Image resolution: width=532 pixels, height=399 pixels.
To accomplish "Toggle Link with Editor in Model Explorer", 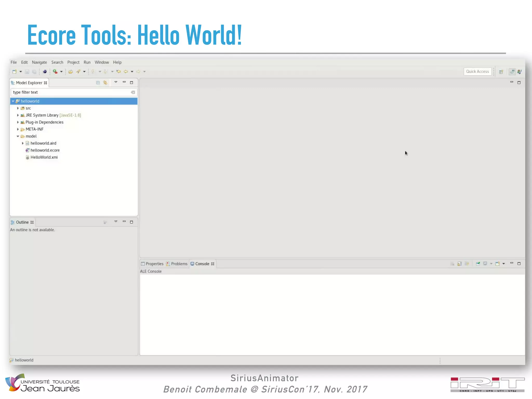I will tap(105, 83).
